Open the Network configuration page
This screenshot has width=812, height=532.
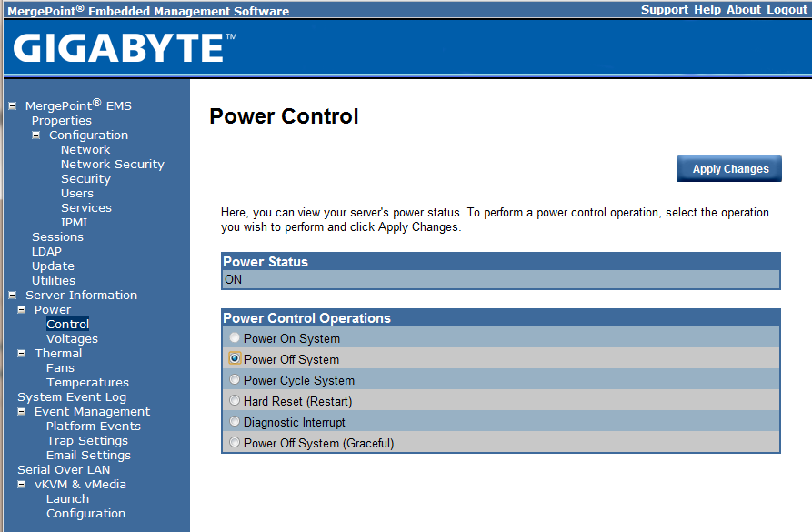point(85,150)
